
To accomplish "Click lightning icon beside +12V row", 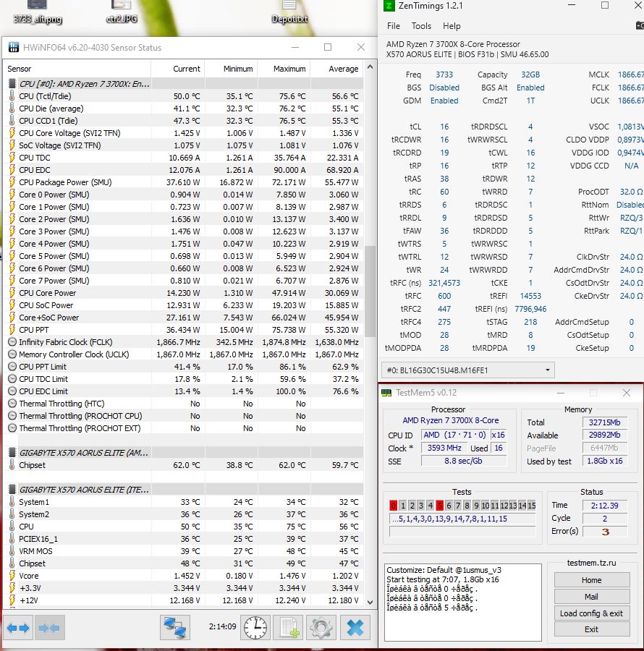I will click(12, 600).
